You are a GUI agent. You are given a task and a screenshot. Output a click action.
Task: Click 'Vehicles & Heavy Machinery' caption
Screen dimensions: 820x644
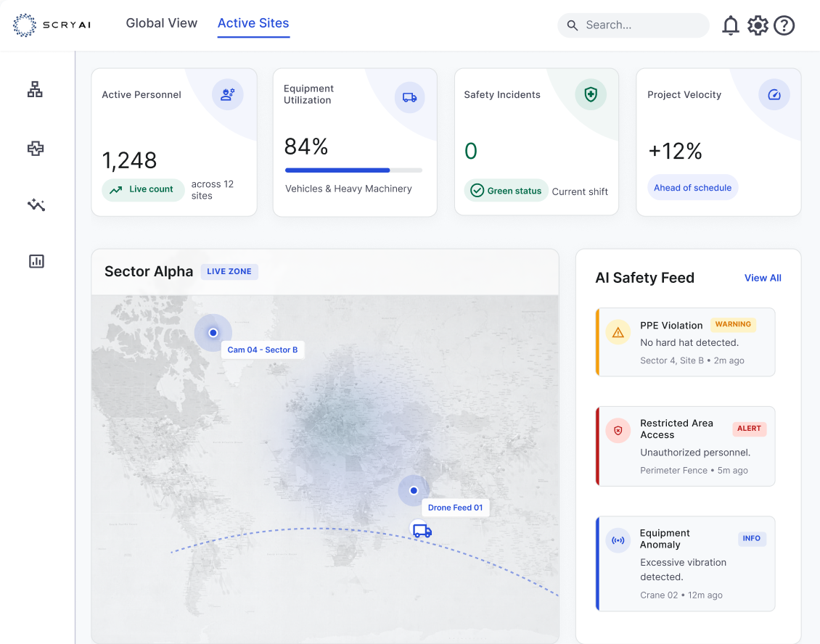pyautogui.click(x=348, y=189)
